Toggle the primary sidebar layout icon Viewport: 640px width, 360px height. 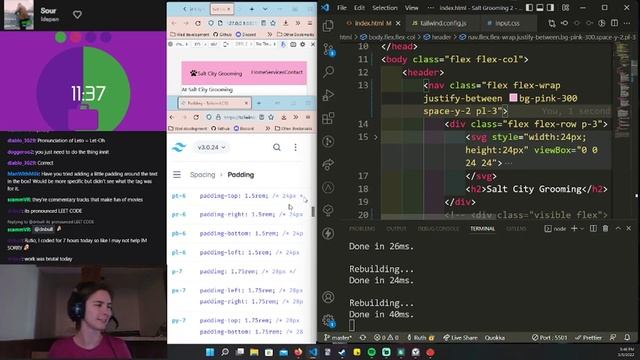[x=529, y=7]
